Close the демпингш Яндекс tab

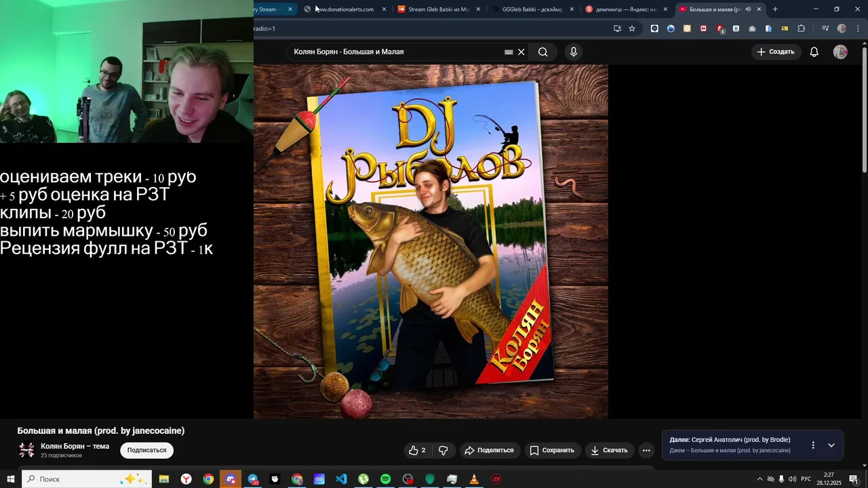(665, 9)
